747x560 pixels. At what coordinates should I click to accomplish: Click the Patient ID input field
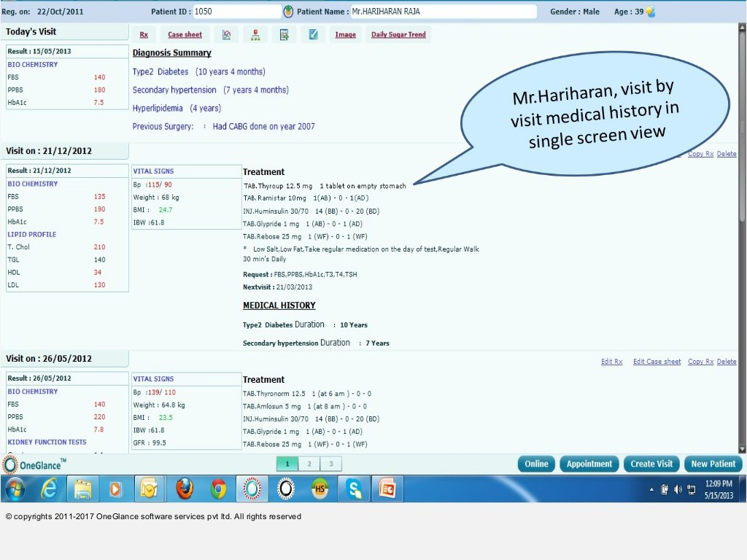(236, 12)
